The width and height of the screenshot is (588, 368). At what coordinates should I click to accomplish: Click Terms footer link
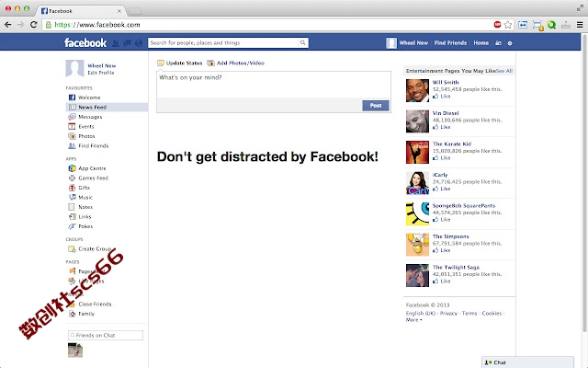click(x=469, y=313)
